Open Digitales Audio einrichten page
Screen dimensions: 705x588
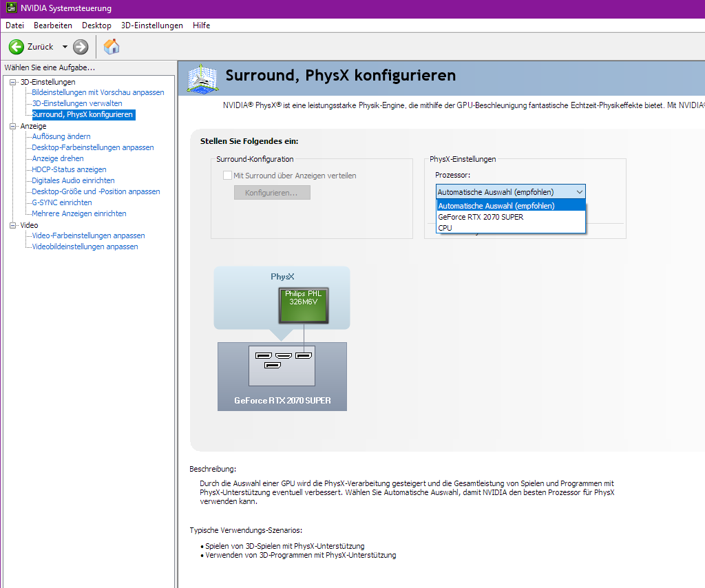73,180
